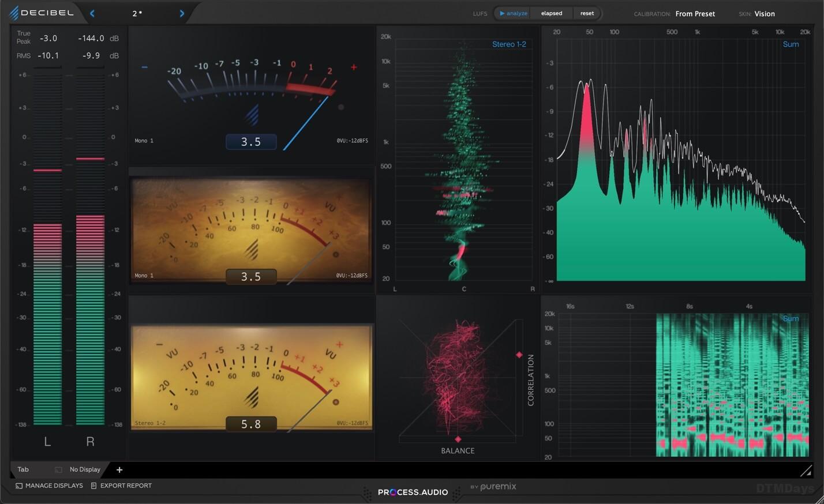Add a new tab with plus icon

[119, 470]
